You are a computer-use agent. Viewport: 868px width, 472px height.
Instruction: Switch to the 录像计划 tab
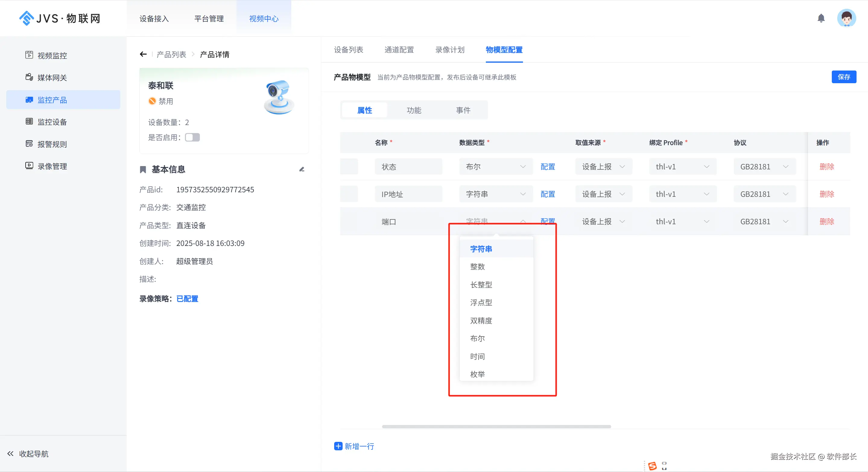[x=449, y=50]
